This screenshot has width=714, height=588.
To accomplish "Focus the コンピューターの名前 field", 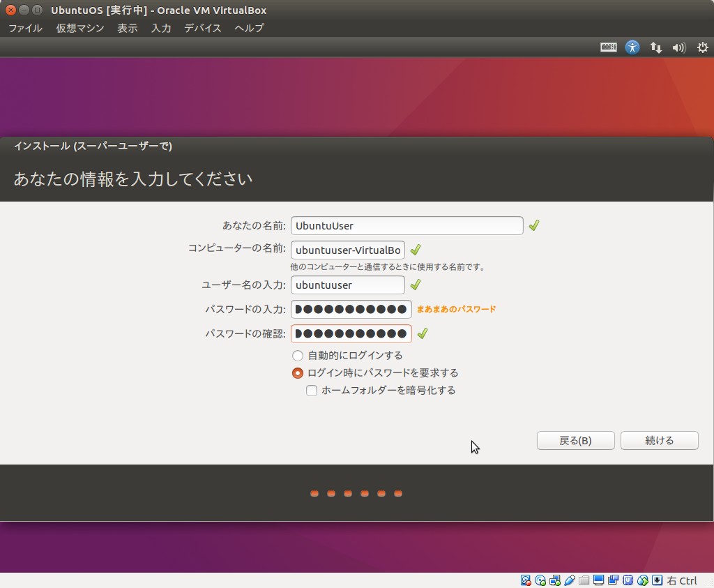I will coord(348,250).
